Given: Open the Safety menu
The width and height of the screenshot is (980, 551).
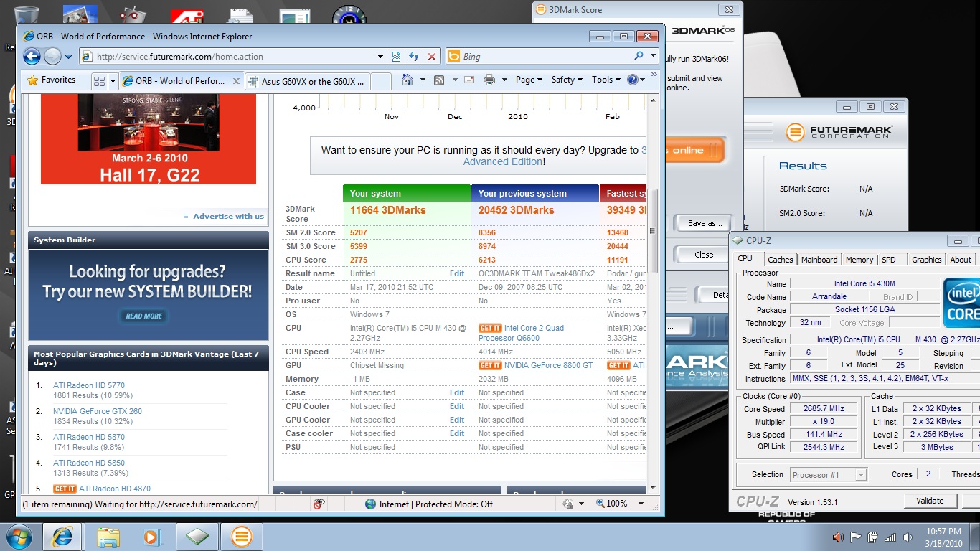Looking at the screenshot, I should click(x=567, y=80).
